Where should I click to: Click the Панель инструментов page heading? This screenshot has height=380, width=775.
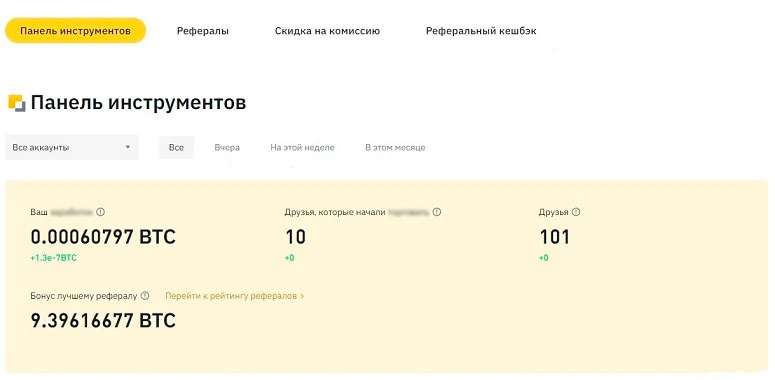(x=138, y=103)
